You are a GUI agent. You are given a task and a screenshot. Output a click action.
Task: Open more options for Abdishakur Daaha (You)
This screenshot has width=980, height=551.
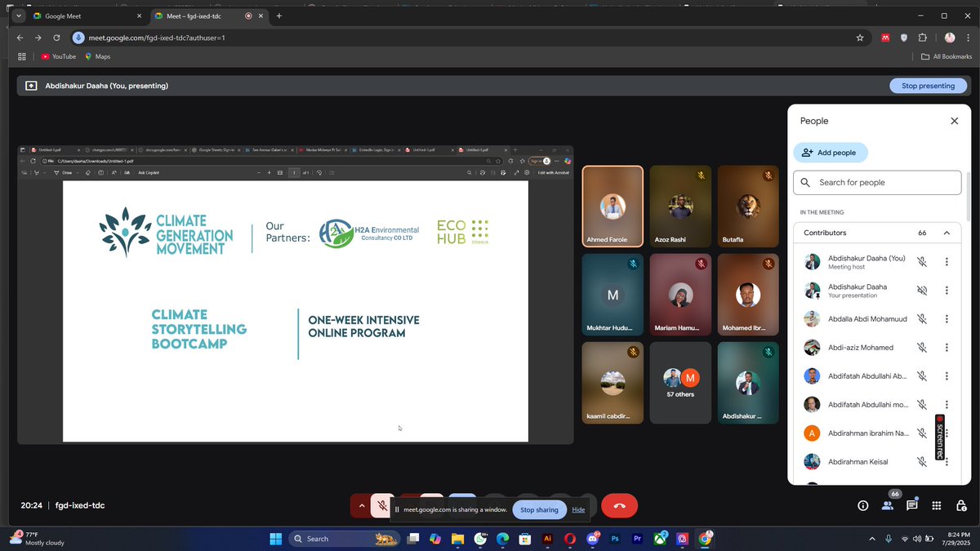coord(947,262)
